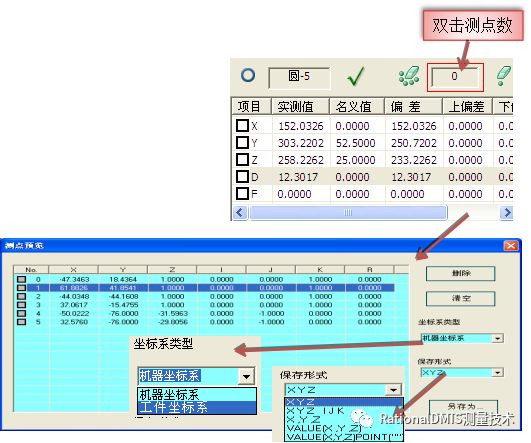Toggle the Z item checkbox
The width and height of the screenshot is (531, 443).
(x=242, y=160)
